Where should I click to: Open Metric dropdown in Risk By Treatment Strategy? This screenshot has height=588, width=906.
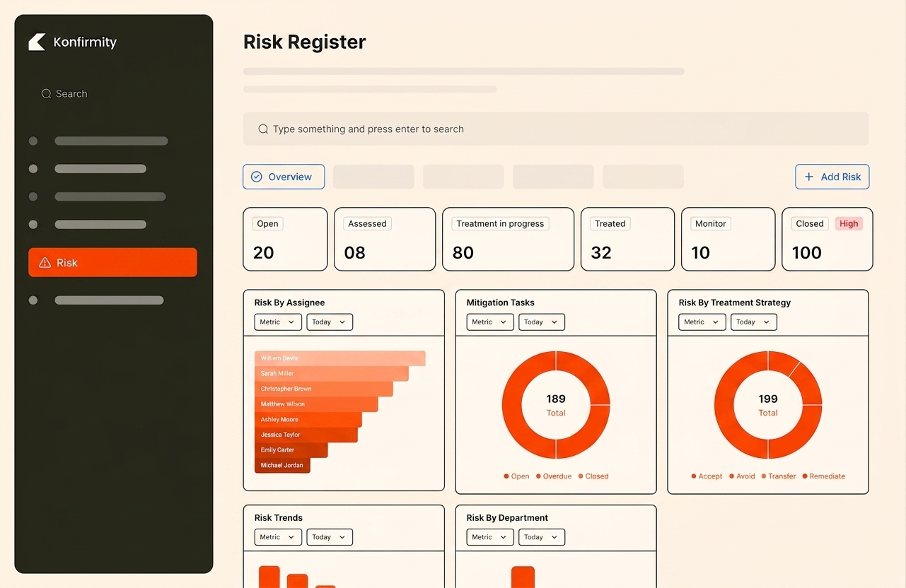pos(702,322)
